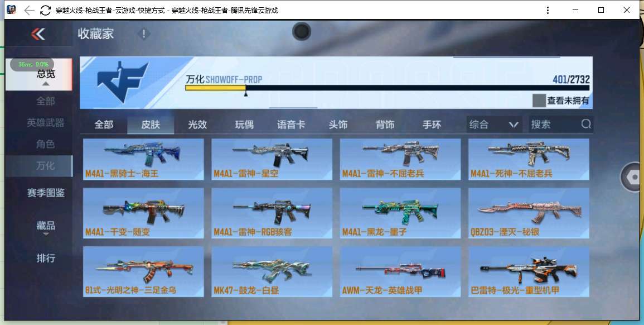Select the AWM-天龙-英雄战甲 skin card
This screenshot has width=644, height=325.
pyautogui.click(x=400, y=271)
